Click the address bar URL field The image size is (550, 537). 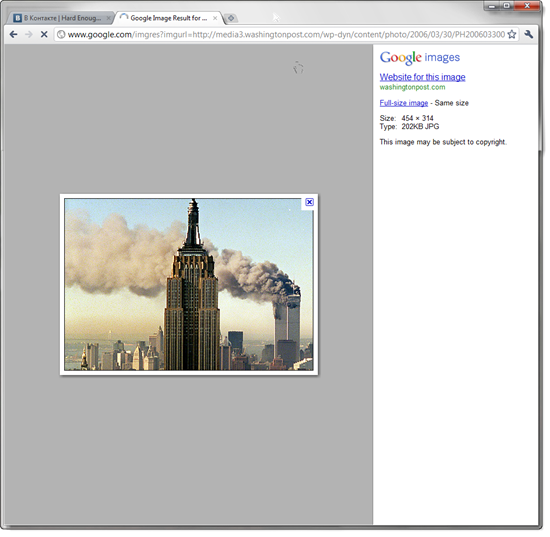286,34
